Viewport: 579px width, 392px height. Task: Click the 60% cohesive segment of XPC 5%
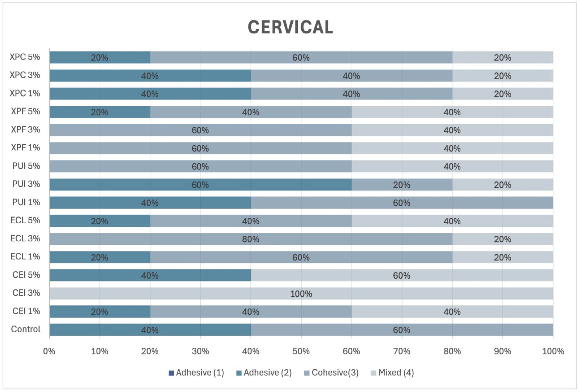[301, 58]
